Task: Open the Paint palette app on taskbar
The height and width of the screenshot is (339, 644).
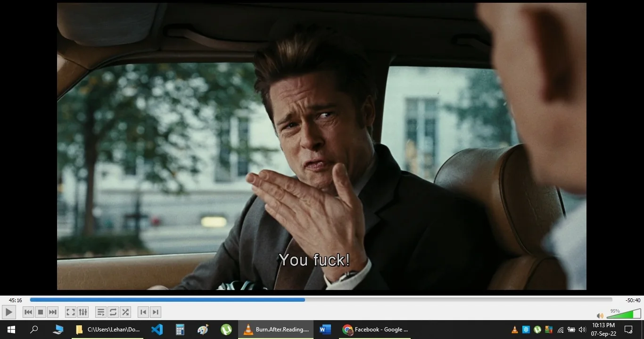Action: click(203, 330)
